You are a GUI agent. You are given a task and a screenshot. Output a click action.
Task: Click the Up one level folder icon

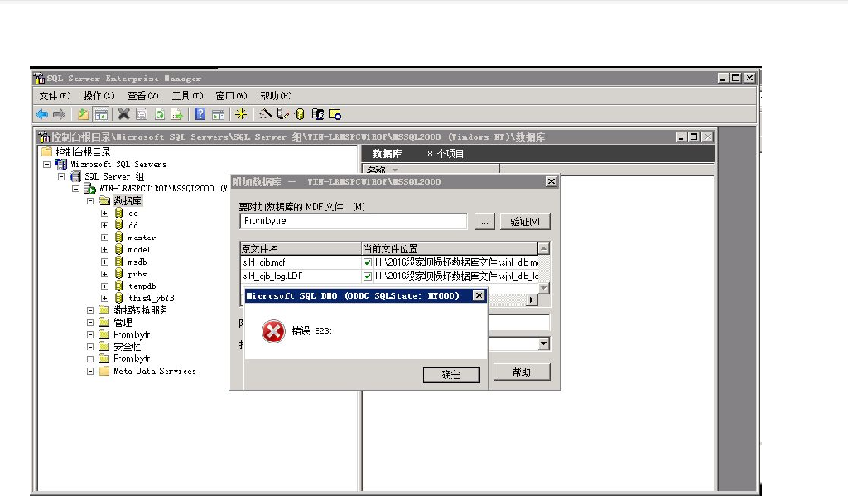coord(84,114)
